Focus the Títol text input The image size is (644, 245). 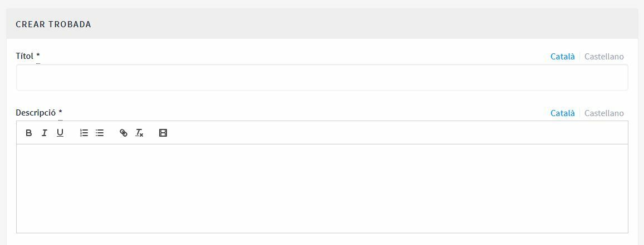click(x=322, y=78)
